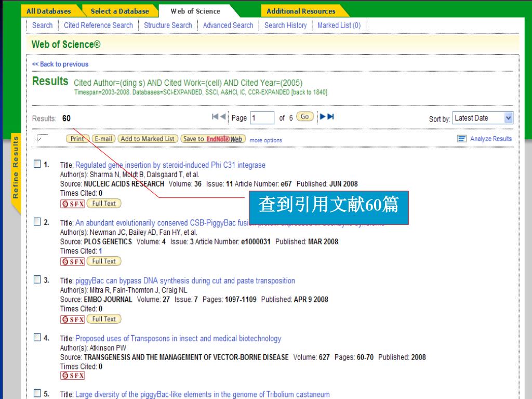
Task: Open Regulated gene insertion article title
Action: pos(170,165)
